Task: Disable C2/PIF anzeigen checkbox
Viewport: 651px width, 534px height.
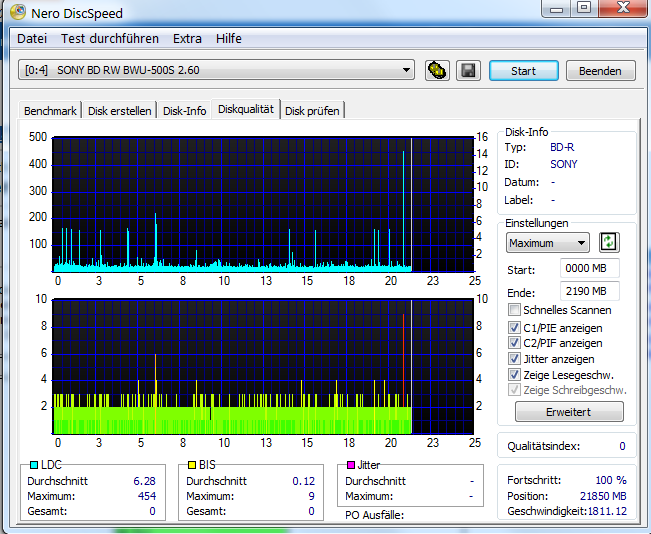Action: pyautogui.click(x=514, y=343)
